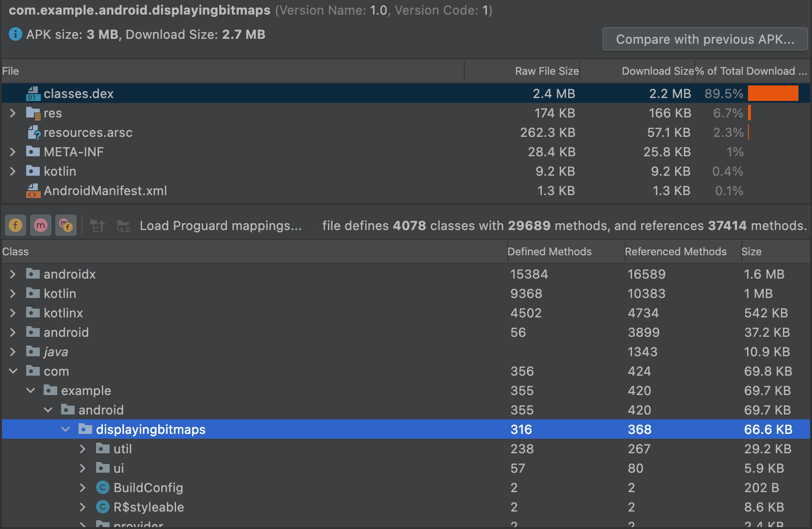Click the class icon next to BuildConfig
This screenshot has width=812, height=529.
[102, 487]
